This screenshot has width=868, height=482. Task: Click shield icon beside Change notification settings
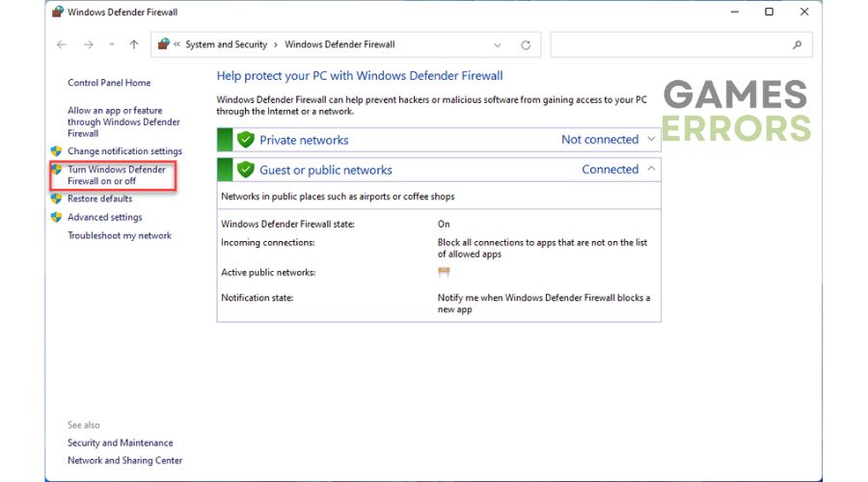tap(56, 151)
